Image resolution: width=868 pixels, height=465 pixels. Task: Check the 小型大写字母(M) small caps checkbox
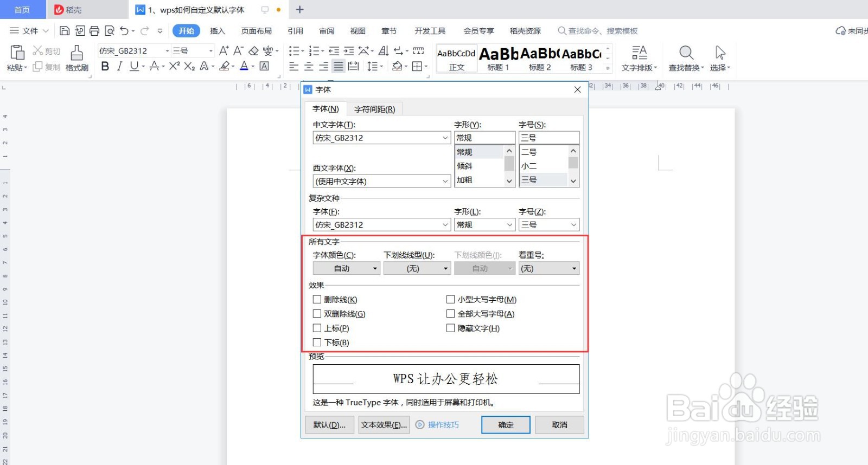pos(450,299)
